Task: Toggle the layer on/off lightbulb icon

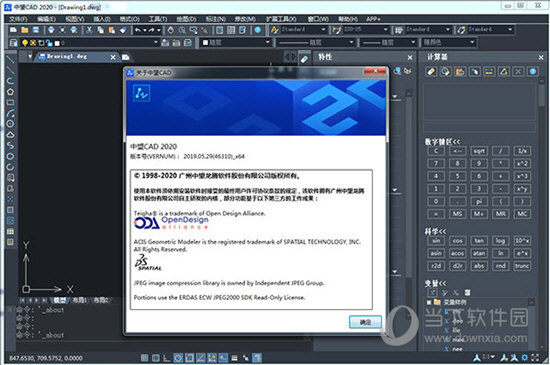Action: click(x=25, y=43)
